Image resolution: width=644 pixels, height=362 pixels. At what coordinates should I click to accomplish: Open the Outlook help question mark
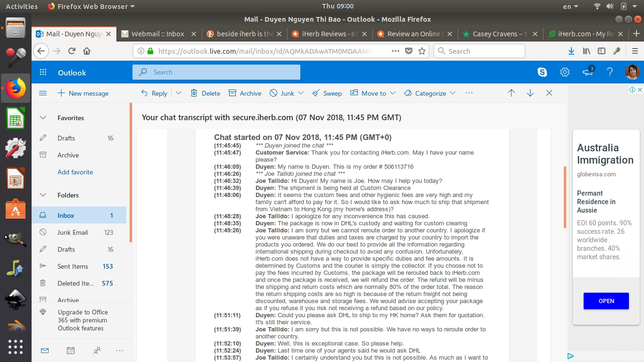[x=610, y=72]
